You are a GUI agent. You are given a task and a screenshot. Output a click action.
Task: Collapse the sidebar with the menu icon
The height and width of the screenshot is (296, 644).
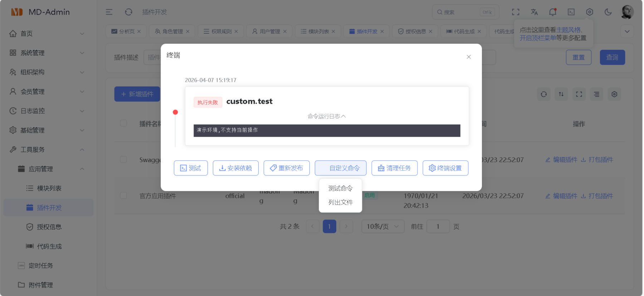(109, 12)
